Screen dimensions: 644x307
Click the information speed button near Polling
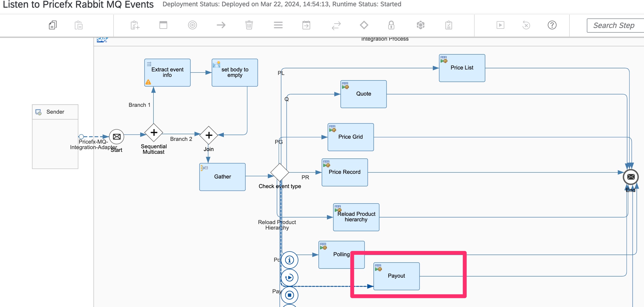289,260
